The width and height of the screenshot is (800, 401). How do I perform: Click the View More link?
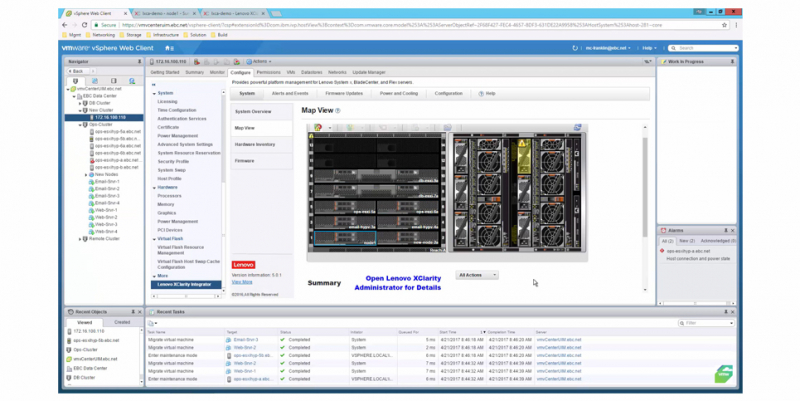(x=242, y=282)
